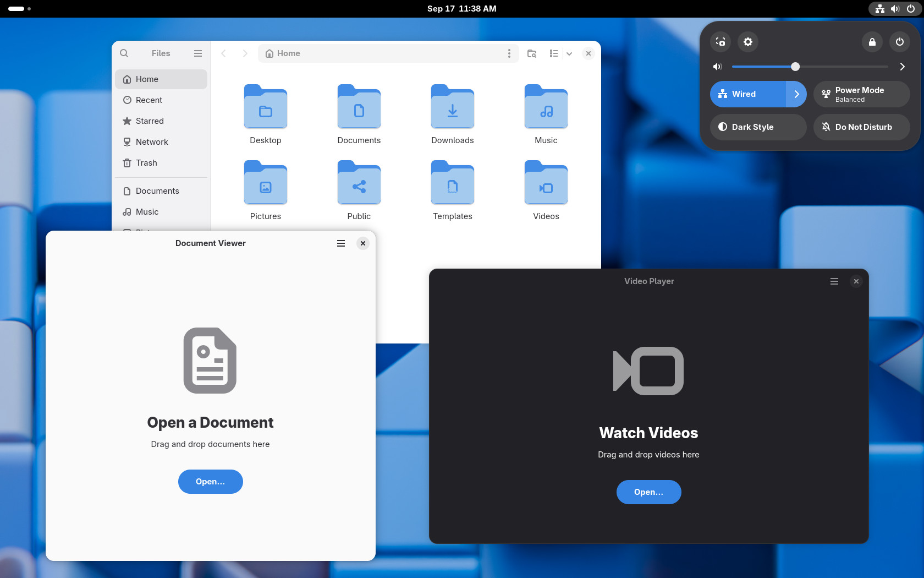Click the search everywhere folder icon

pyautogui.click(x=532, y=53)
